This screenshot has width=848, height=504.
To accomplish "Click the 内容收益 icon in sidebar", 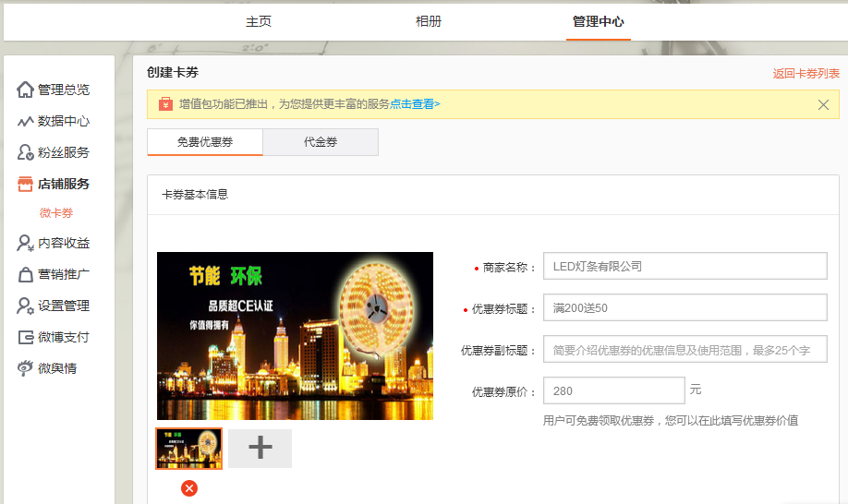I will pyautogui.click(x=26, y=243).
